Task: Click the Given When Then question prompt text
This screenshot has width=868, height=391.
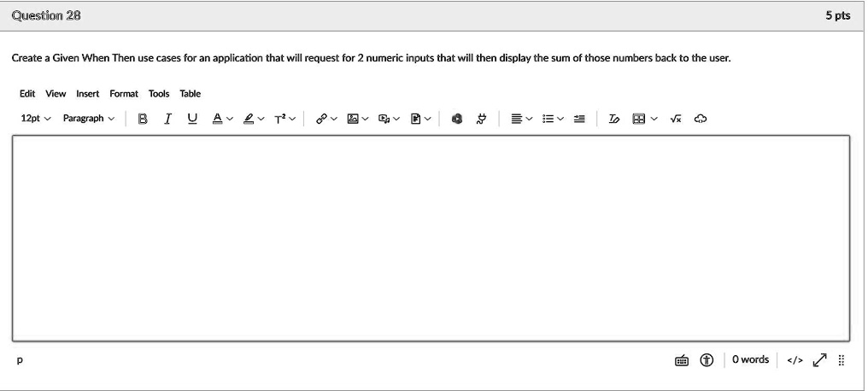Action: (372, 58)
